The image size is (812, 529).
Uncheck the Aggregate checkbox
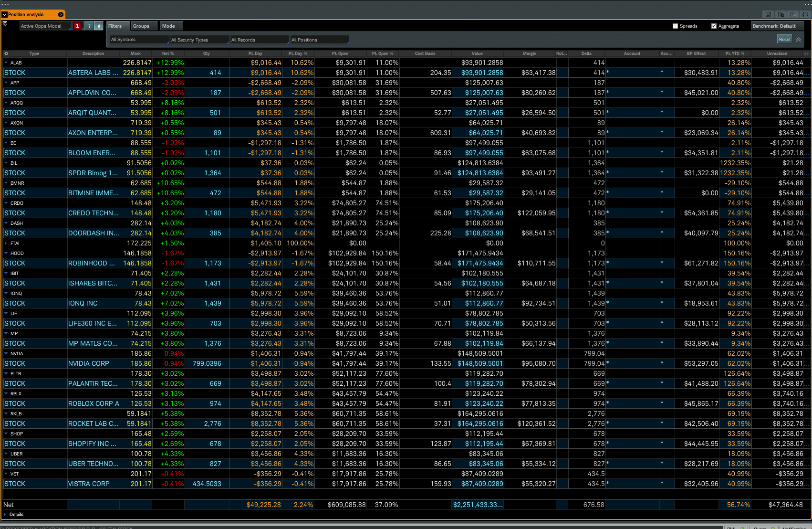click(x=714, y=26)
